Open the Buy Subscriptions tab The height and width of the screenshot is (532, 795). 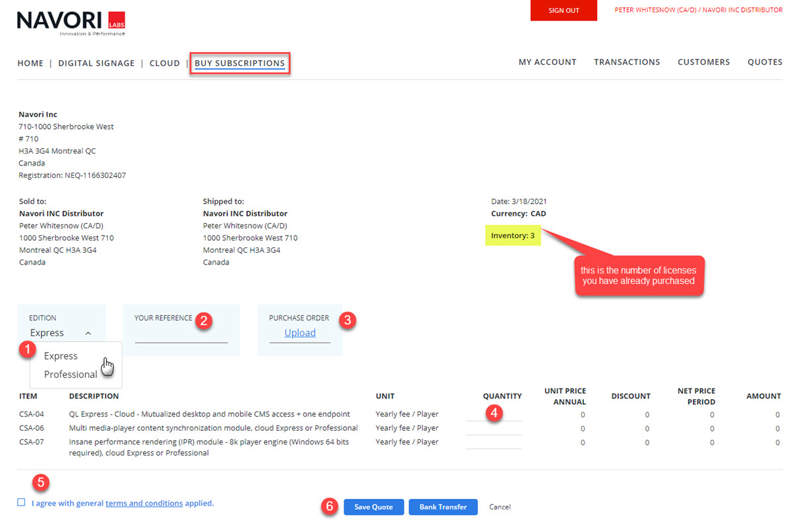[x=240, y=64]
